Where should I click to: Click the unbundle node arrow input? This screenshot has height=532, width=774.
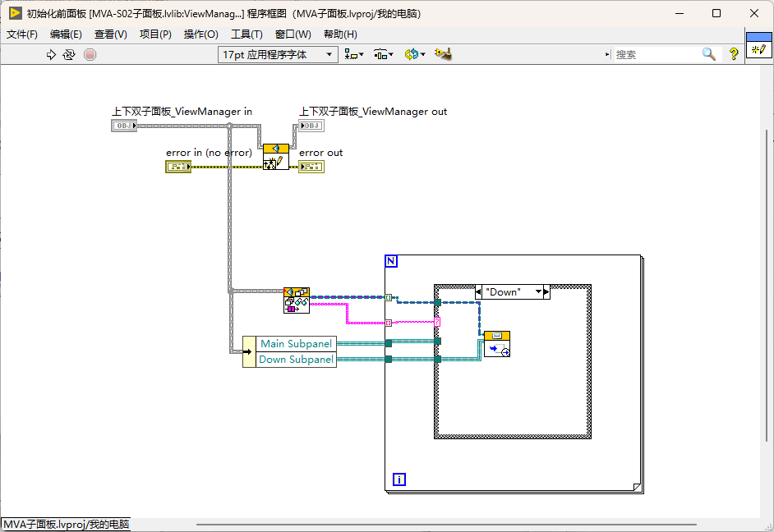[x=249, y=351]
